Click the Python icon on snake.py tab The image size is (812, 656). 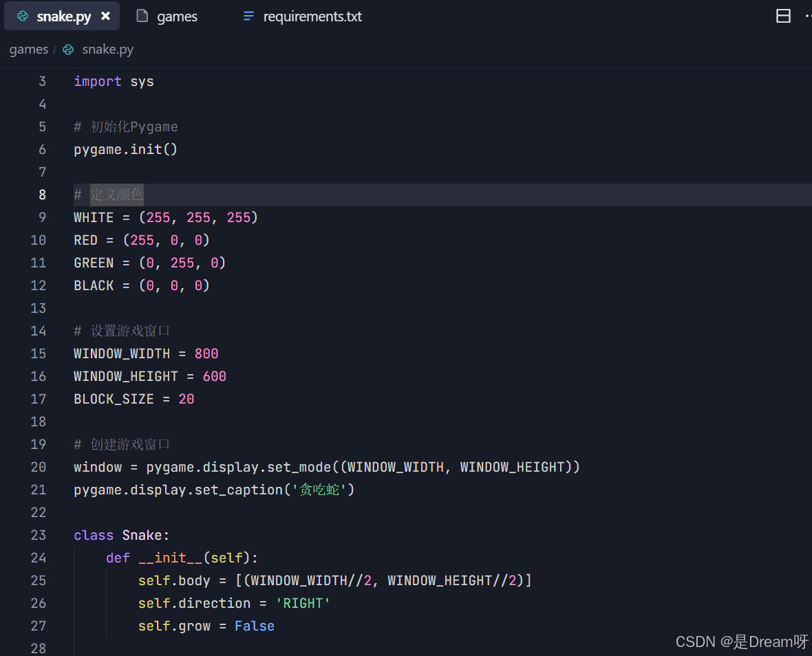coord(23,17)
